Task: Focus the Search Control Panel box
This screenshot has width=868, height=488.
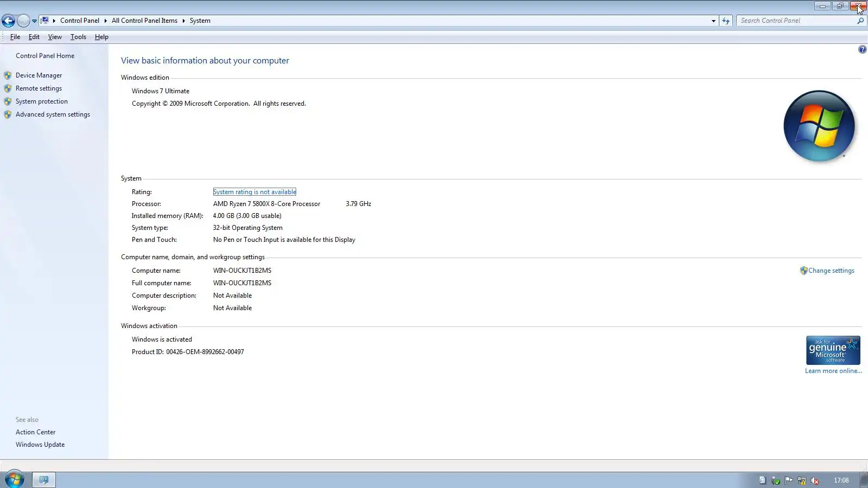Action: pos(796,21)
